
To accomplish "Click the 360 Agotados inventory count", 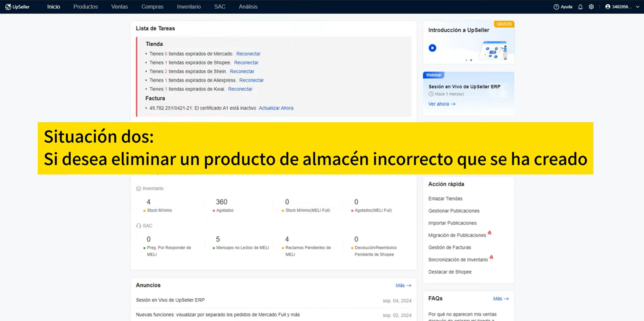I will tap(221, 202).
